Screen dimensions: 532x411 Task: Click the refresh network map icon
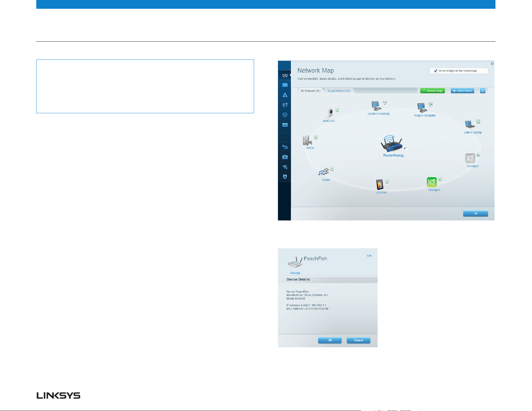click(483, 91)
